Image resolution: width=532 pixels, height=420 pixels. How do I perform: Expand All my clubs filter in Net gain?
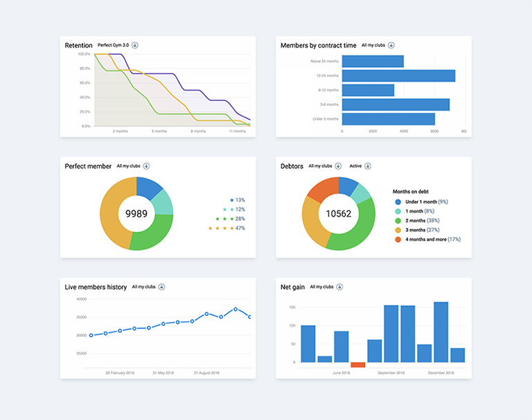pos(321,286)
